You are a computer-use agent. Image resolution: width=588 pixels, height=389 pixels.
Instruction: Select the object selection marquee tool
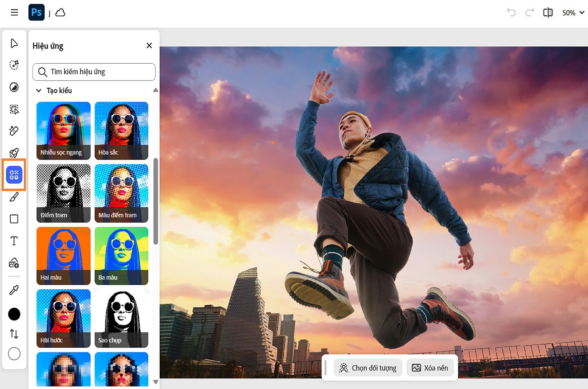[14, 109]
